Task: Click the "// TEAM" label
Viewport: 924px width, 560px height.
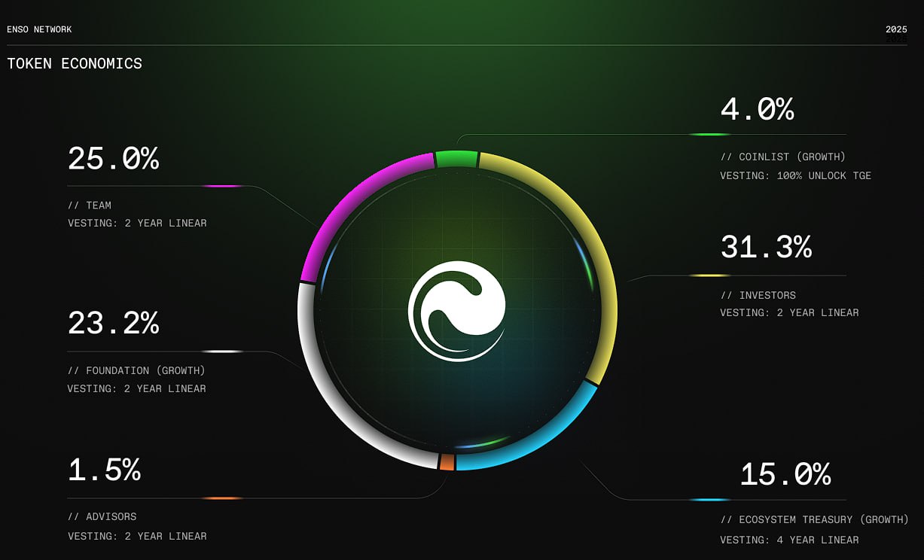Action: 90,205
